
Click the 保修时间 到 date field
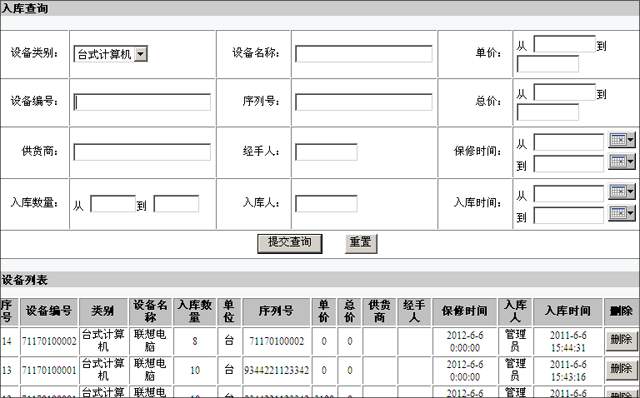pyautogui.click(x=569, y=164)
